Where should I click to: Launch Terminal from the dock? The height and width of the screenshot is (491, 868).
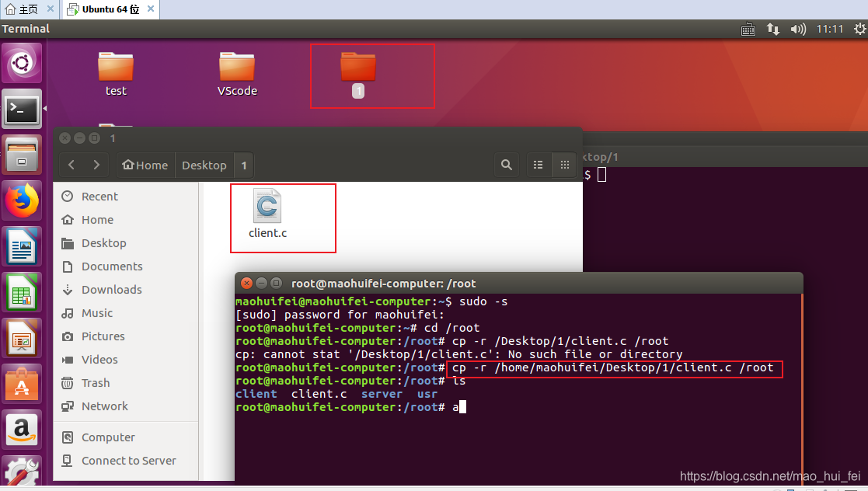(22, 109)
